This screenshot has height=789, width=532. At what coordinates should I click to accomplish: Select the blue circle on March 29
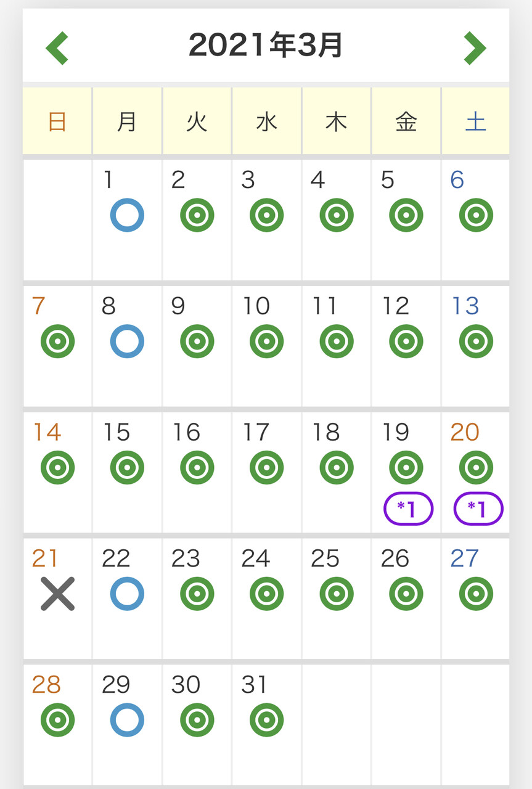point(127,720)
